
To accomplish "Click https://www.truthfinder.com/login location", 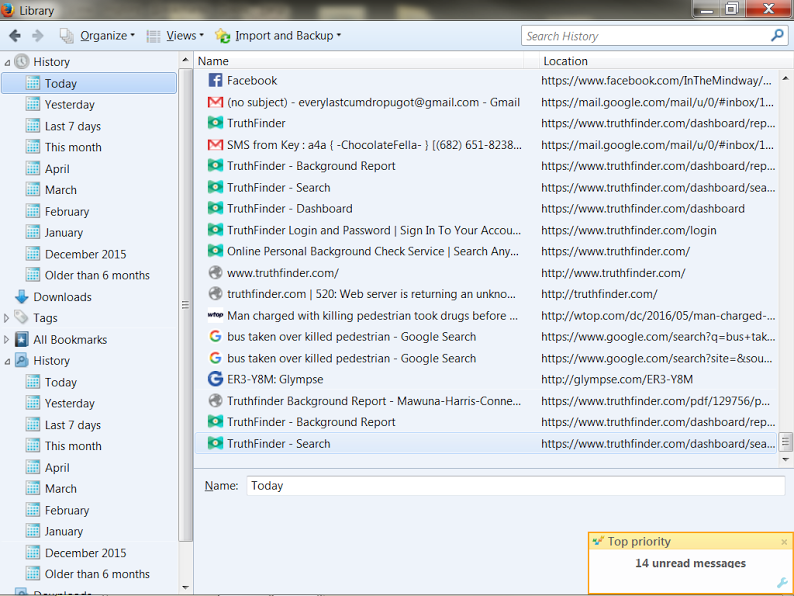I will 628,230.
